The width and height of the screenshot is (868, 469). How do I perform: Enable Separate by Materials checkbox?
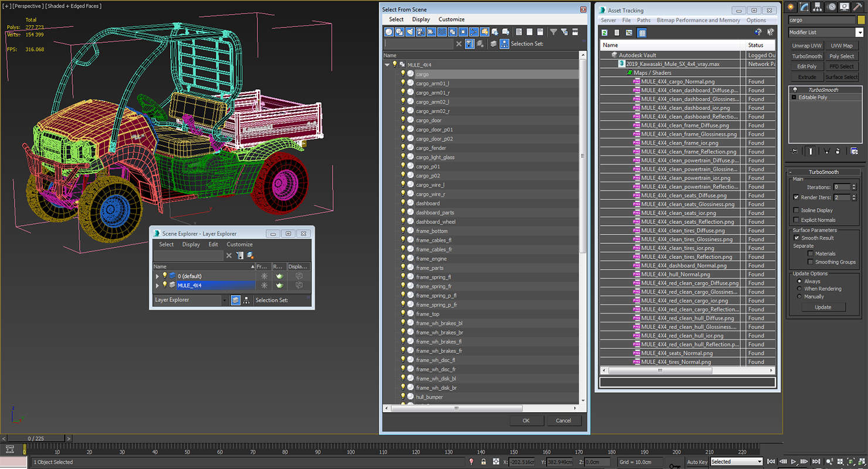(811, 254)
